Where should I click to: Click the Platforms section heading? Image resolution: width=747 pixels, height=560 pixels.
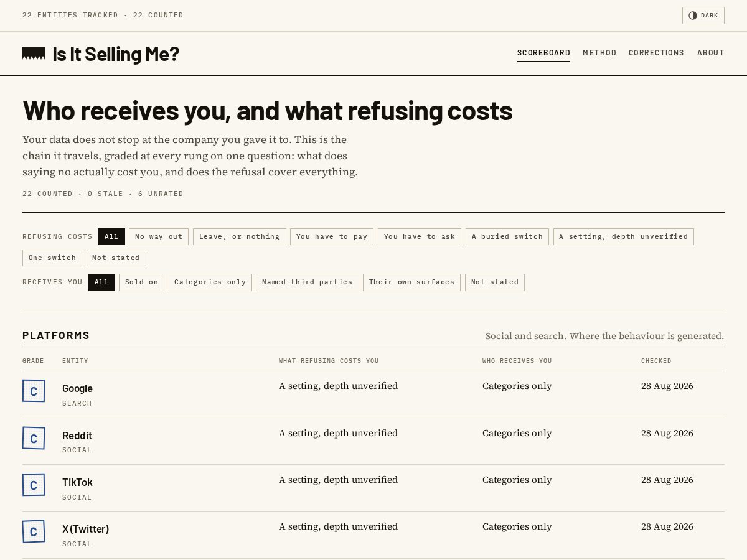coord(56,335)
